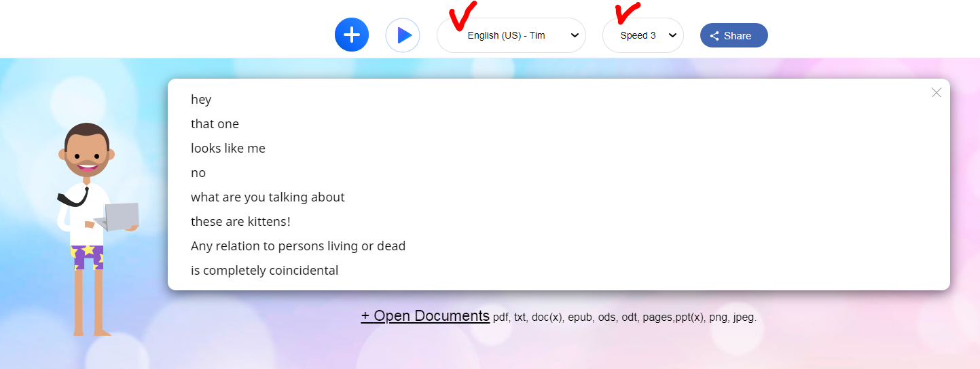The height and width of the screenshot is (369, 980).
Task: Click the Share button
Action: coord(734,36)
